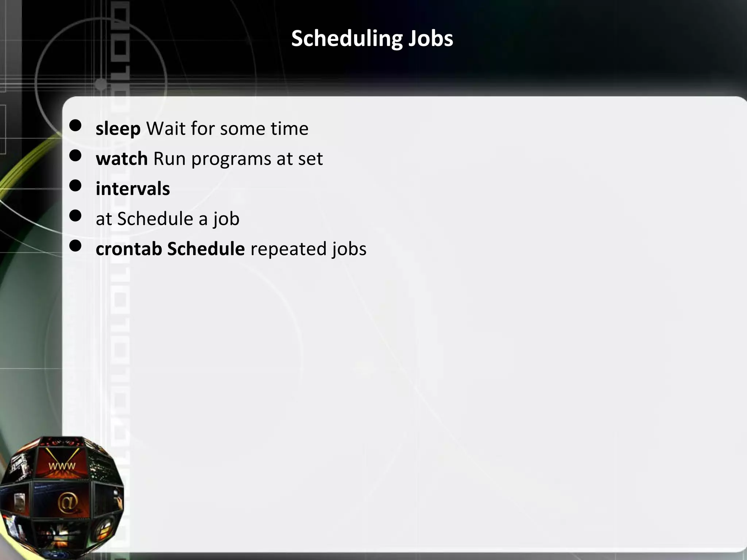Image resolution: width=747 pixels, height=560 pixels.
Task: Click the words repeated jobs
Action: click(309, 249)
